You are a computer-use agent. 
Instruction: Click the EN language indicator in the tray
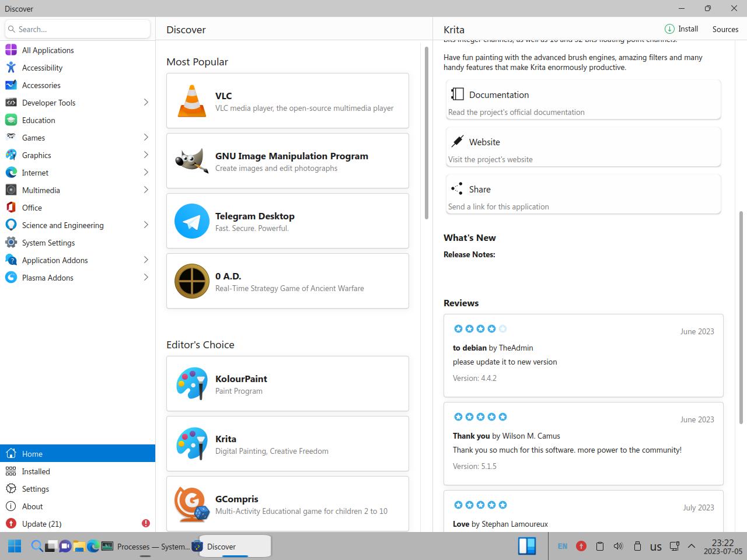tap(563, 547)
